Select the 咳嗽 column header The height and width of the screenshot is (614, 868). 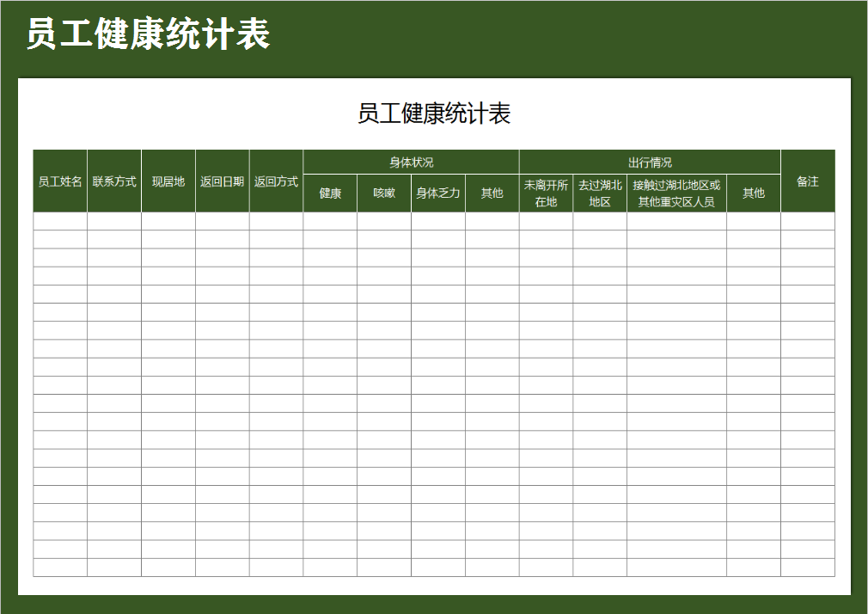point(384,193)
